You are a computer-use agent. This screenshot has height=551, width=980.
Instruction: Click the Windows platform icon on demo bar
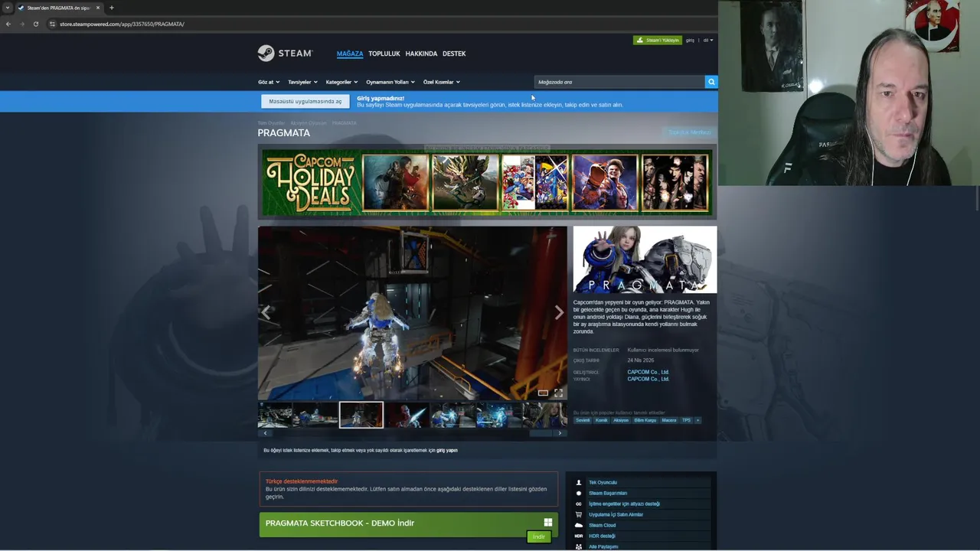[x=547, y=523]
